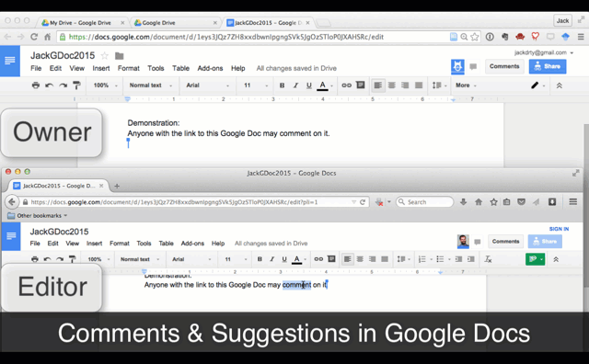Toggle Bold in the Editor window toolbar
Screen dimensions: 589x364
pos(260,259)
